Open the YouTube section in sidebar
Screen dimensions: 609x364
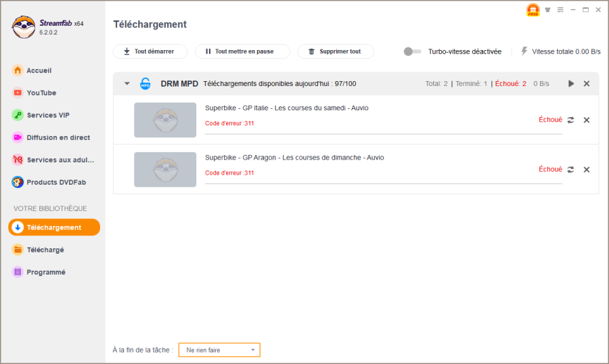(x=35, y=93)
